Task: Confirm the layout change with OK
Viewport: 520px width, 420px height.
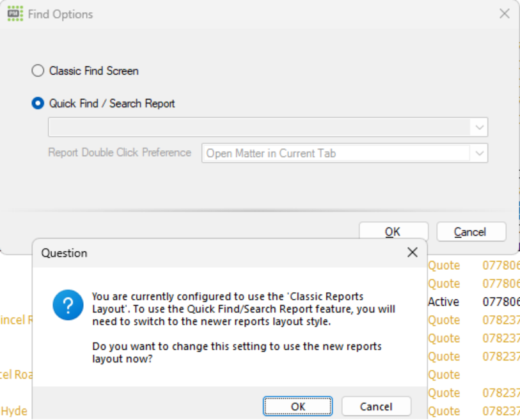Action: point(298,407)
